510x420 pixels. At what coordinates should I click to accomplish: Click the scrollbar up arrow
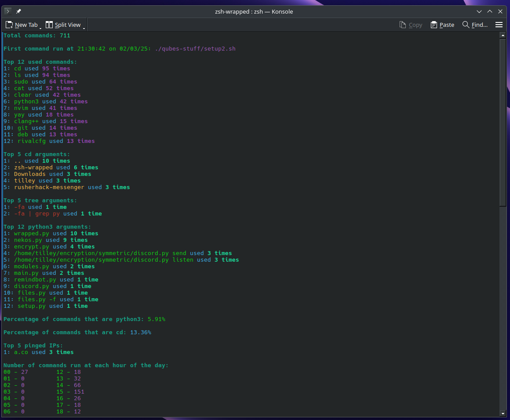pyautogui.click(x=503, y=35)
